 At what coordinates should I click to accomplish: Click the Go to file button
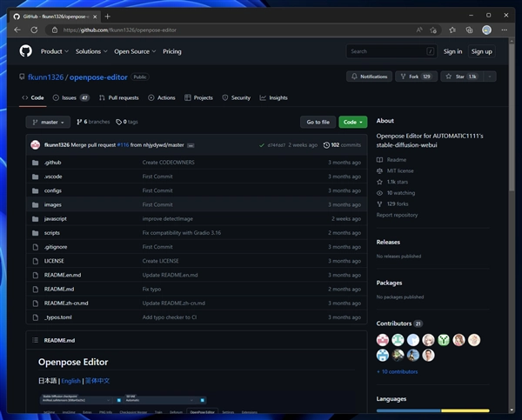tap(318, 122)
